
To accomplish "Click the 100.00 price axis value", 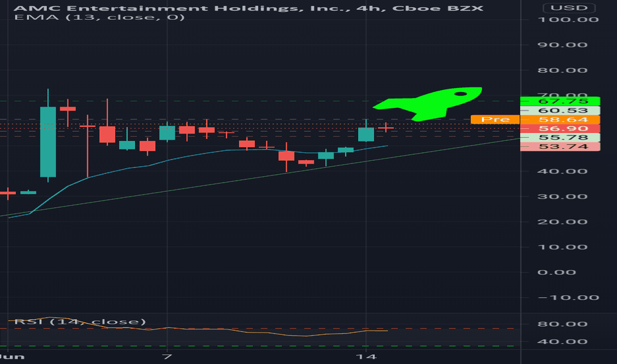I will [568, 20].
